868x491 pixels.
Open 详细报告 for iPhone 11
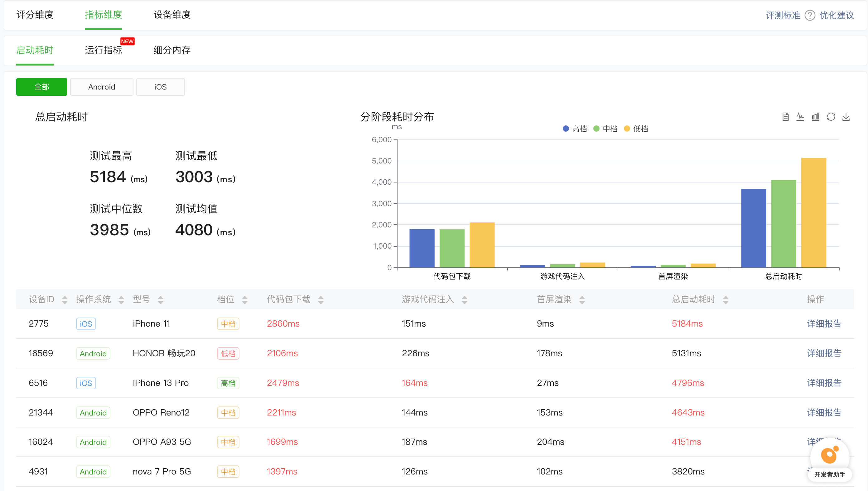824,324
